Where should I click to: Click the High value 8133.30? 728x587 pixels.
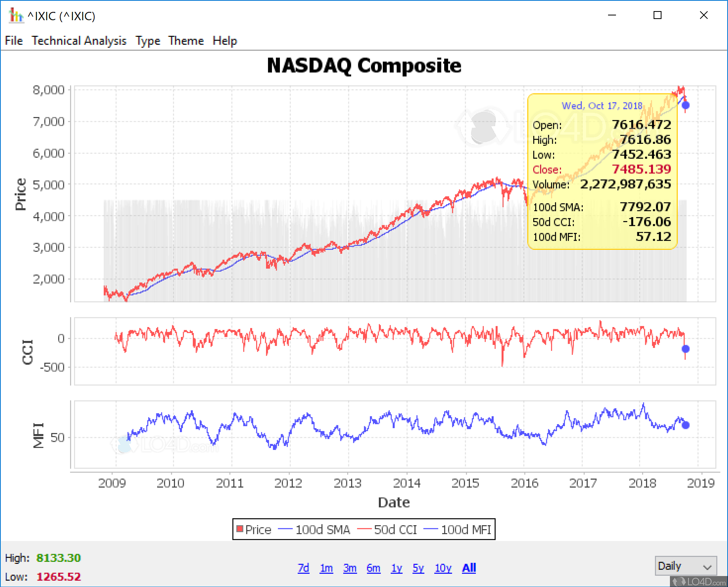click(59, 558)
